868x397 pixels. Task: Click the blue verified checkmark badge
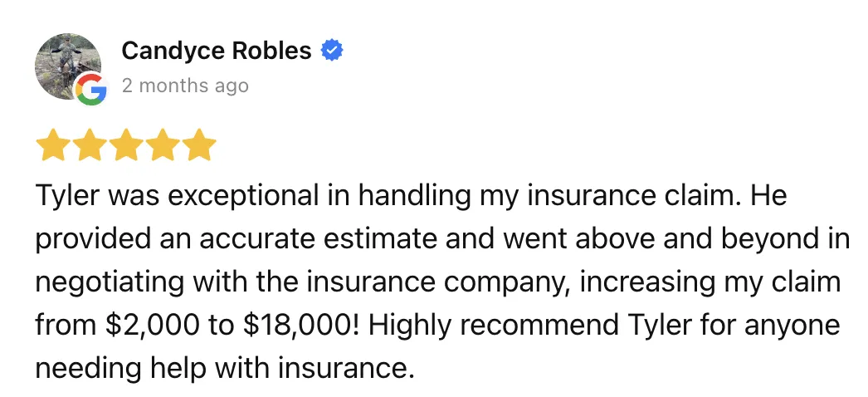(332, 51)
